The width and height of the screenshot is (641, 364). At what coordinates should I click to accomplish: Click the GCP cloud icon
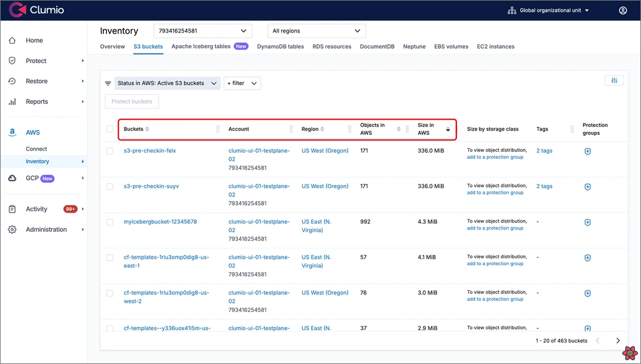(13, 178)
